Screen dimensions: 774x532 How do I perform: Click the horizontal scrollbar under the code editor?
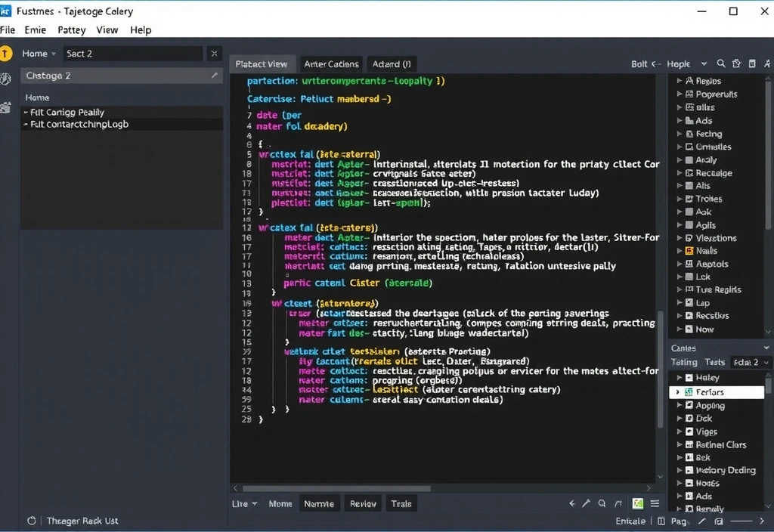[x=336, y=488]
